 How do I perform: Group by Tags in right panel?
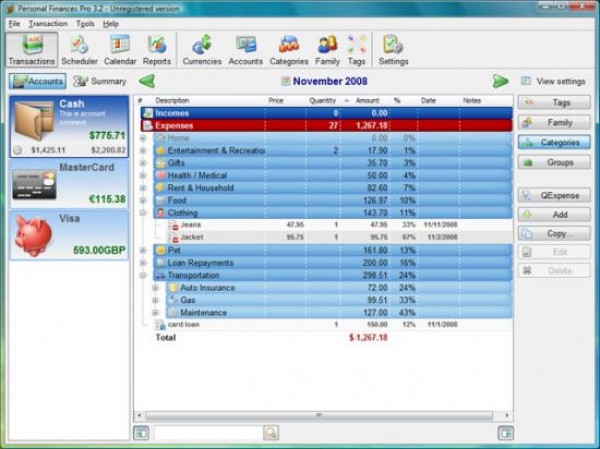[554, 103]
